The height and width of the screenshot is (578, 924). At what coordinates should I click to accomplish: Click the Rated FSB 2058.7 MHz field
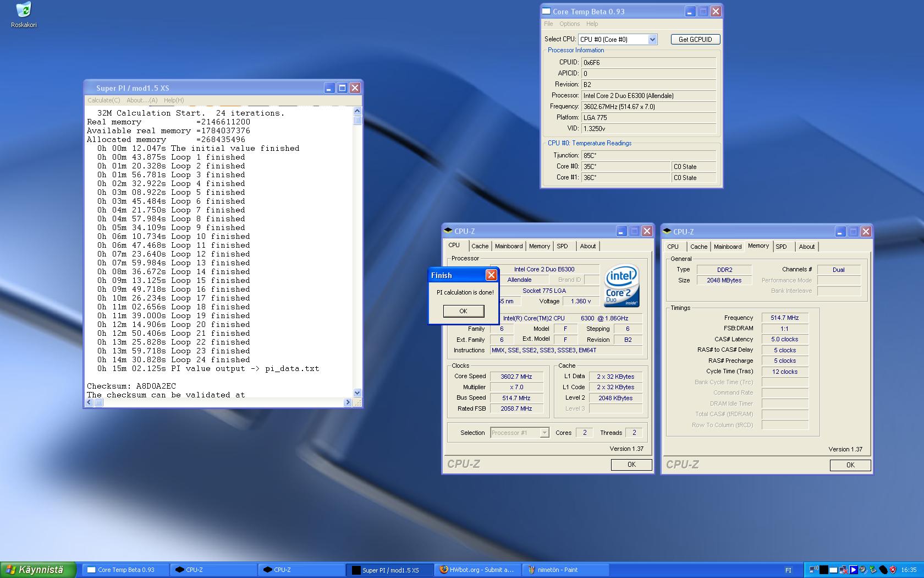[x=516, y=408]
